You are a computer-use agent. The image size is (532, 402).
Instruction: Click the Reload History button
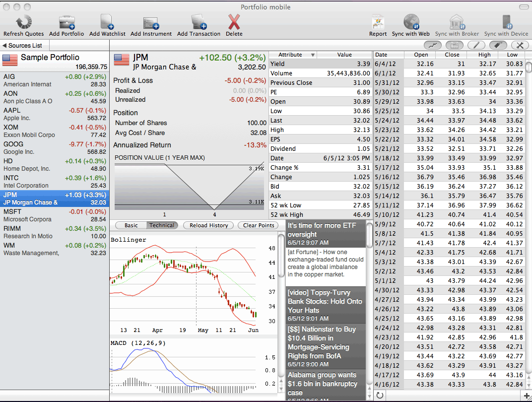point(208,225)
